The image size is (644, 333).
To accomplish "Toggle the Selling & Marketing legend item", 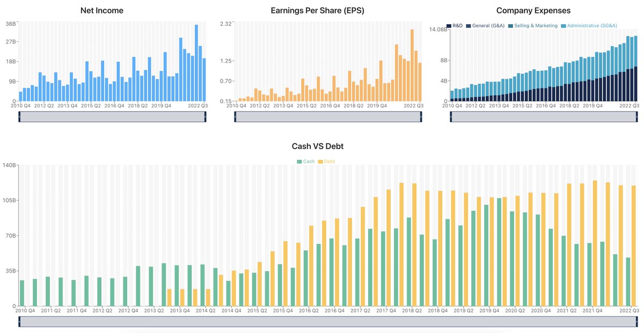I will pos(532,26).
